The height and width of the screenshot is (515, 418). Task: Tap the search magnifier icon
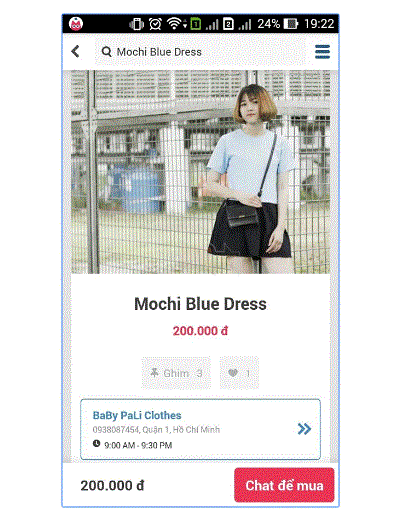[106, 52]
